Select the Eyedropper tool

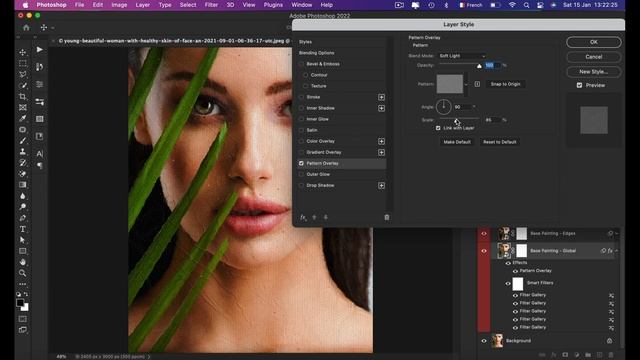22,118
